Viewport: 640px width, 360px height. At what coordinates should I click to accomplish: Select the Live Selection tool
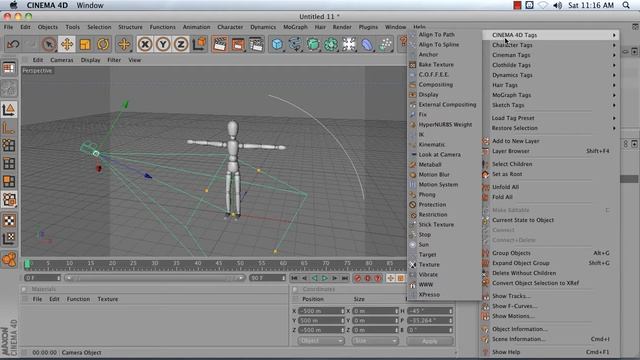pyautogui.click(x=49, y=44)
